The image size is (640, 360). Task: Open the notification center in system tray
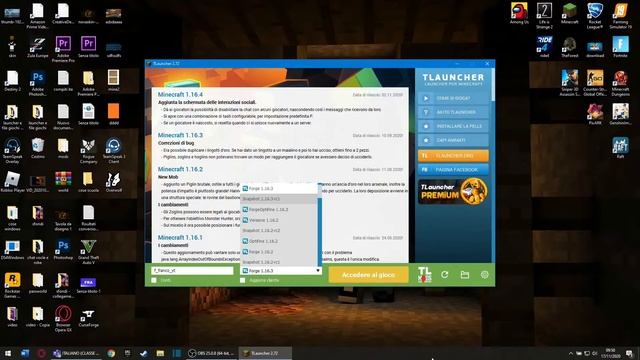(x=630, y=353)
